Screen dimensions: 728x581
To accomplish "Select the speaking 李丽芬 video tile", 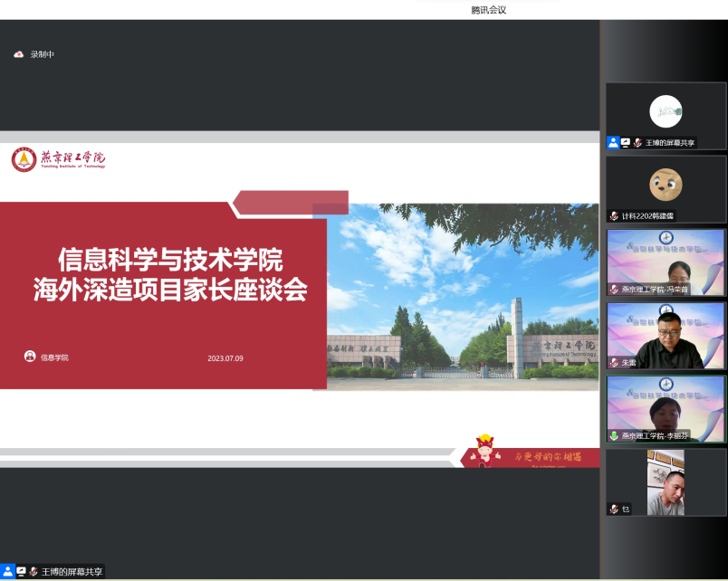I will [666, 405].
